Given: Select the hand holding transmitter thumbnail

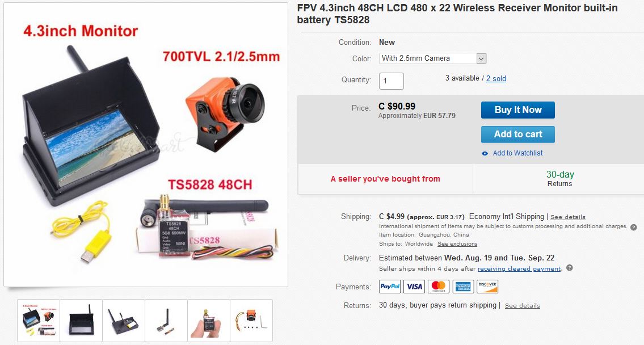Looking at the screenshot, I should (x=209, y=321).
